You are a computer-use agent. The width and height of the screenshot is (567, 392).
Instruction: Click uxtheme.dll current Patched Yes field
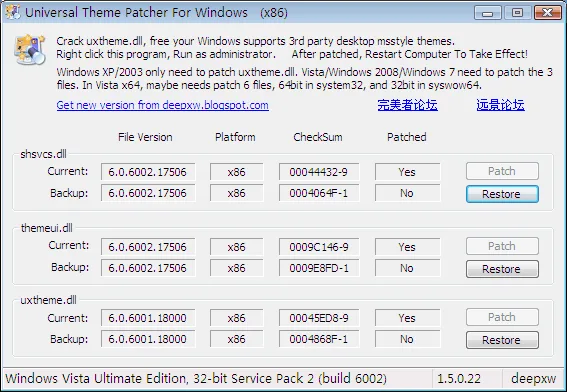coord(408,318)
